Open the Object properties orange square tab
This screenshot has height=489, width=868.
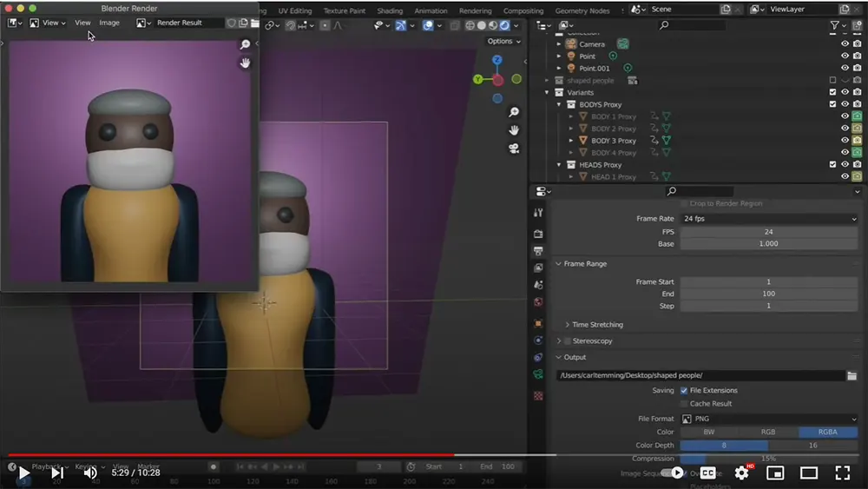click(x=538, y=323)
